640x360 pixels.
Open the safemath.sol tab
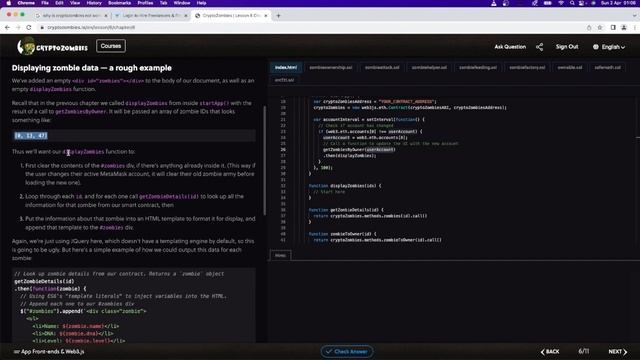607,67
